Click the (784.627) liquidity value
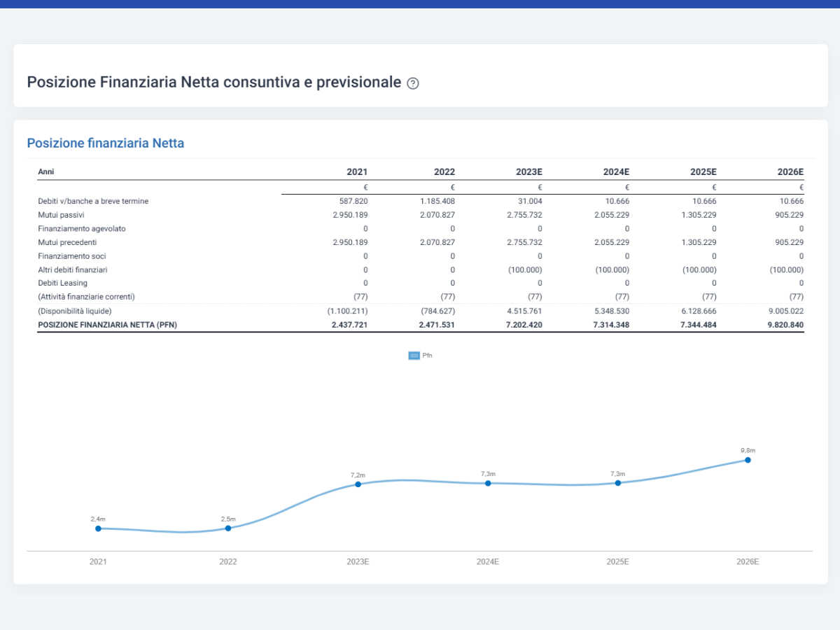The image size is (840, 630). 438,311
